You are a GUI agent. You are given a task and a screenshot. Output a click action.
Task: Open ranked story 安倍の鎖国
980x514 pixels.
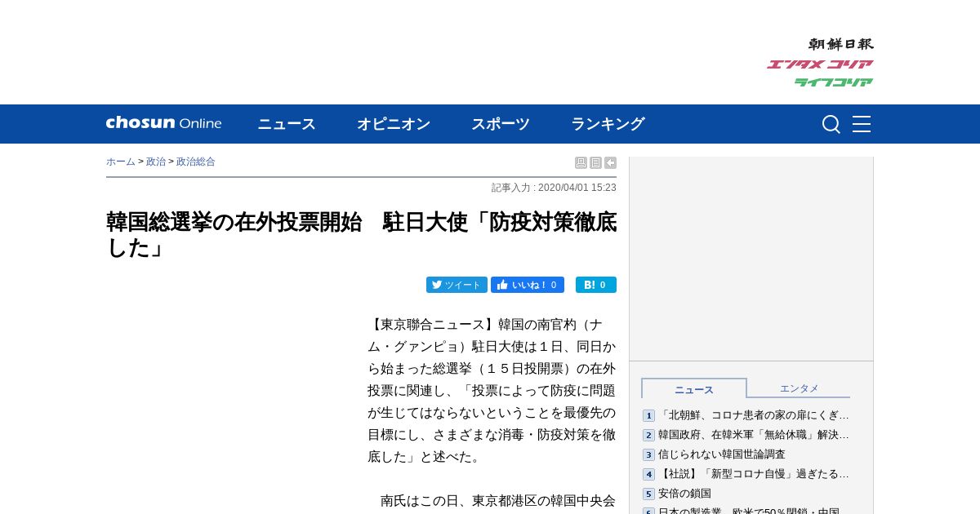coord(684,494)
